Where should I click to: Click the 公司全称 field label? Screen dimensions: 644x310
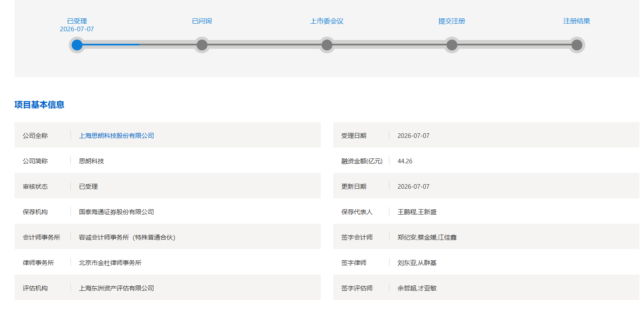(x=35, y=136)
